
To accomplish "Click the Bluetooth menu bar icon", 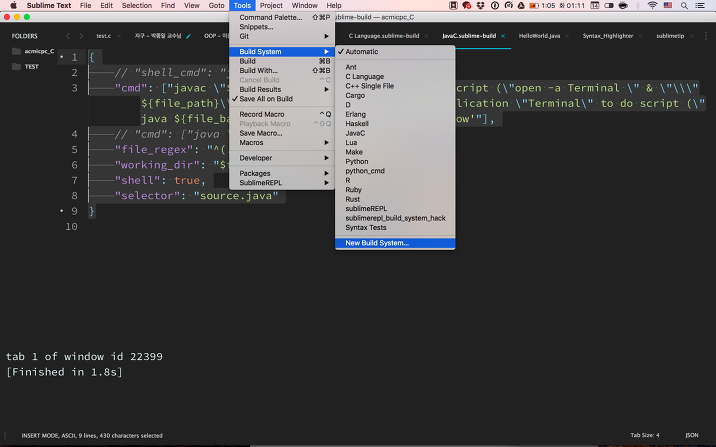I will pos(638,5).
